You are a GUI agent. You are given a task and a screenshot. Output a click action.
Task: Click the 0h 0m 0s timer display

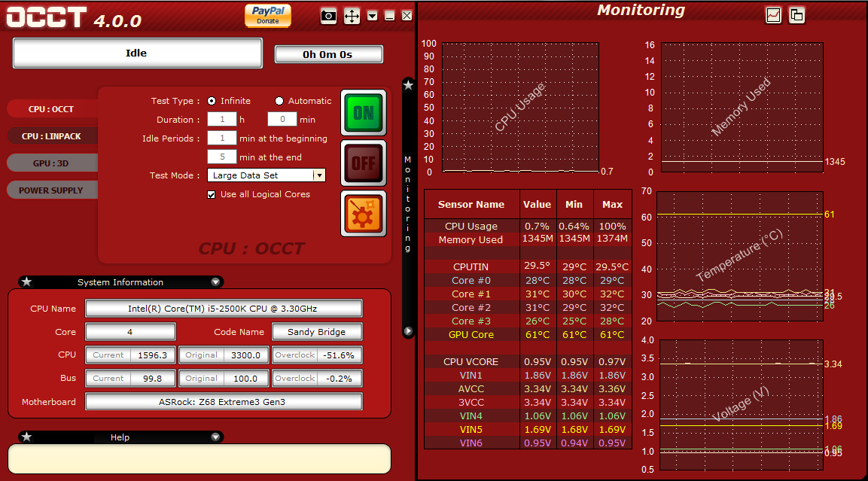pos(328,54)
